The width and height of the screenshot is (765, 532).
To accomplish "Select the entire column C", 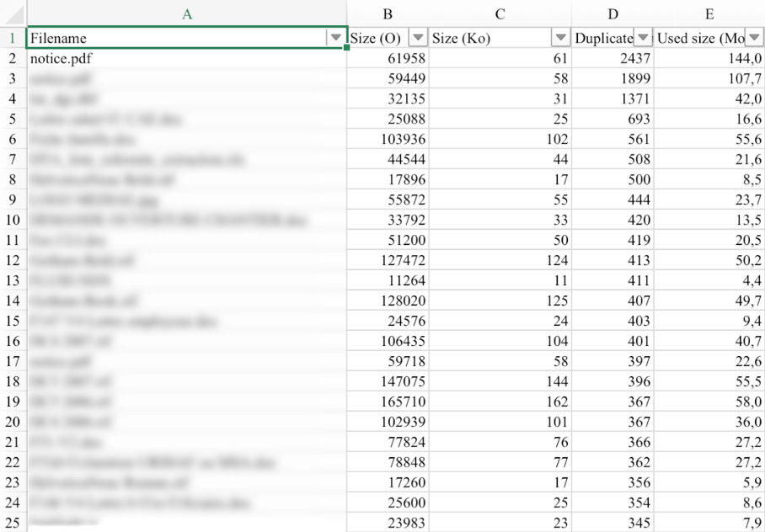I will pos(500,13).
